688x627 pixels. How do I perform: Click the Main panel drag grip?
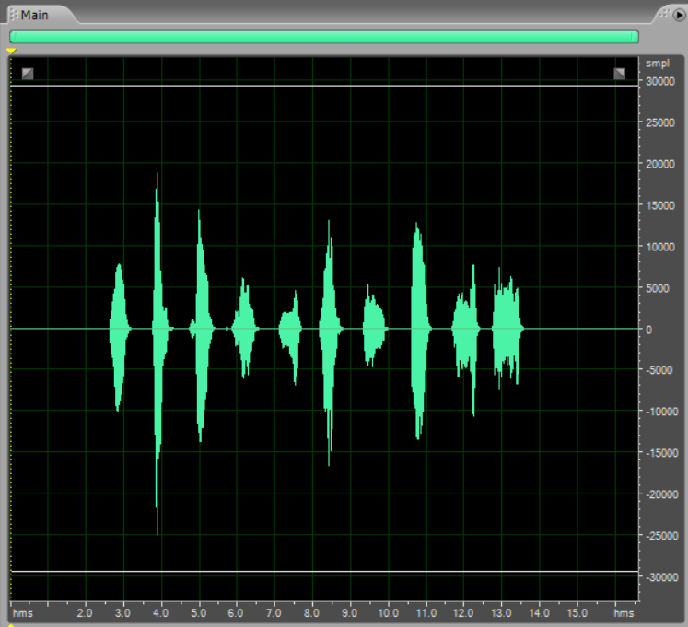pyautogui.click(x=12, y=15)
